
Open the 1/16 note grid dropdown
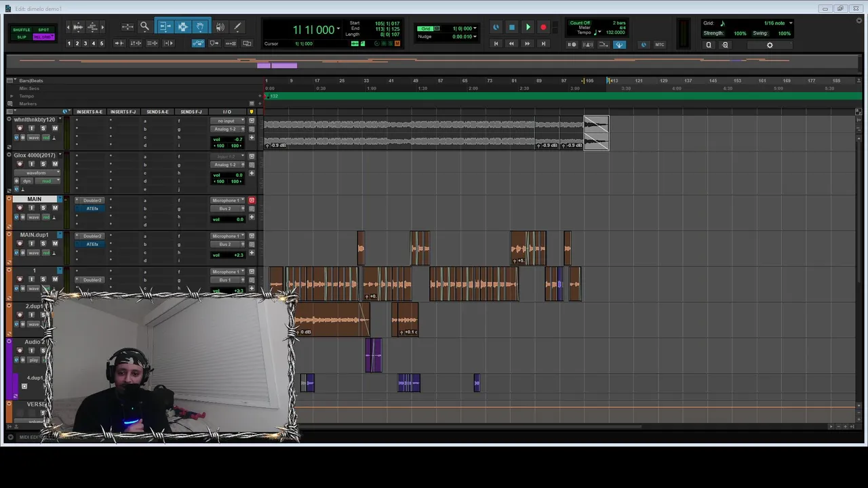[791, 23]
